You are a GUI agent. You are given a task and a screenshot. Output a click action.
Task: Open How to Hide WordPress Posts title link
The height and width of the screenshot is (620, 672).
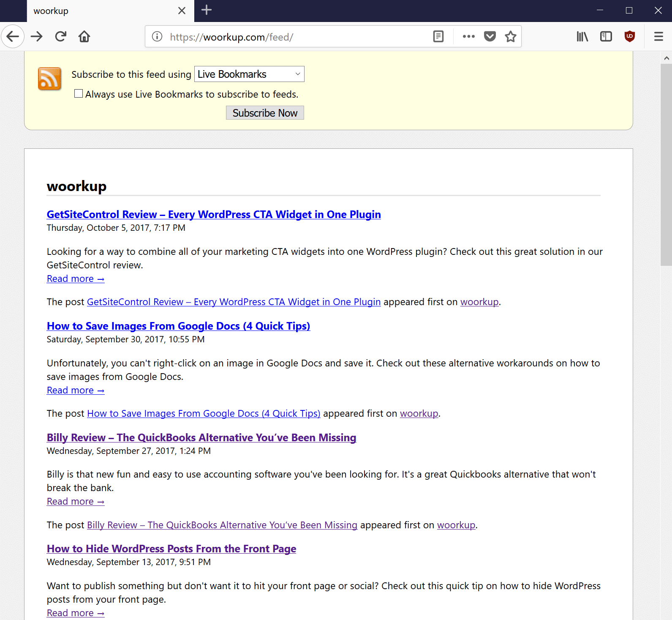171,549
